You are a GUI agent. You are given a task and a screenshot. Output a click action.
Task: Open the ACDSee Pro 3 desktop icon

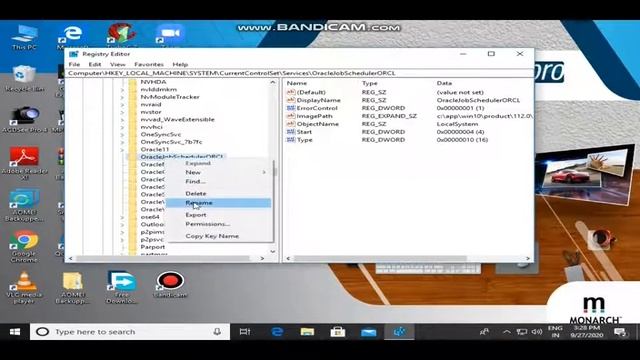(24, 120)
